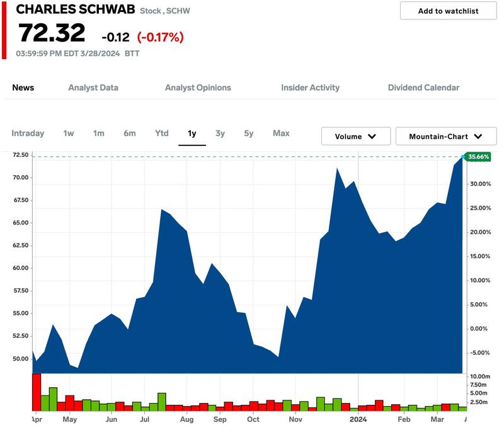Viewport: 504px width, 435px height.
Task: Open the News tab
Action: tap(23, 88)
